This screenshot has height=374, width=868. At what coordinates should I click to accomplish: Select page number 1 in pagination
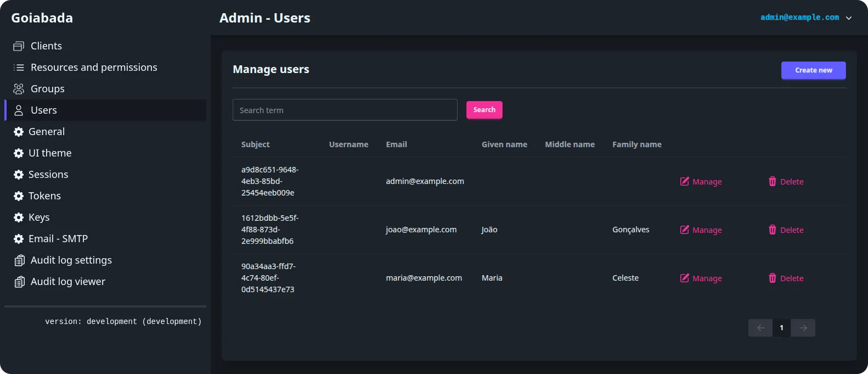(782, 328)
